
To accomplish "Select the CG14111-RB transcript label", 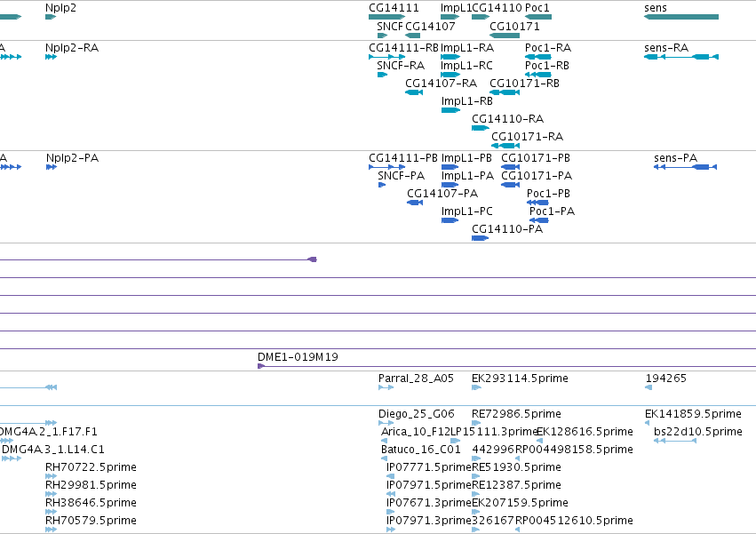I will pyautogui.click(x=403, y=48).
